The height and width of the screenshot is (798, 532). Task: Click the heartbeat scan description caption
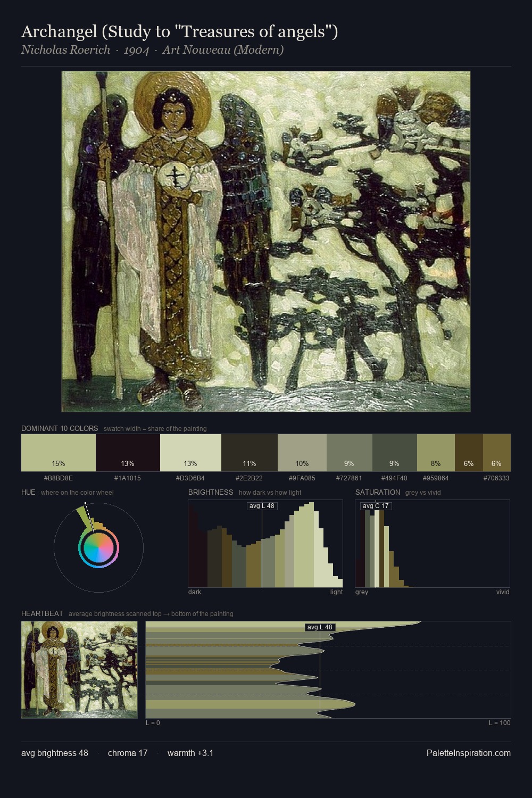coord(151,613)
